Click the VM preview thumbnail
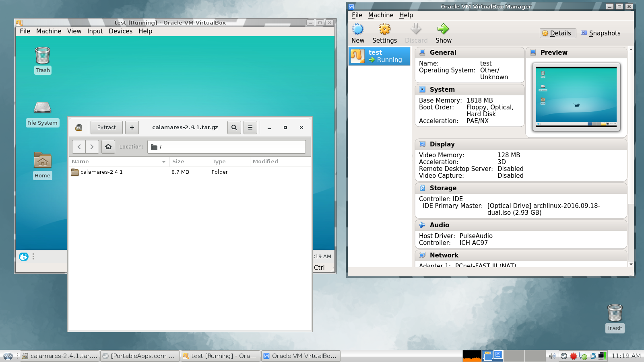Image resolution: width=644 pixels, height=362 pixels. pos(576,97)
